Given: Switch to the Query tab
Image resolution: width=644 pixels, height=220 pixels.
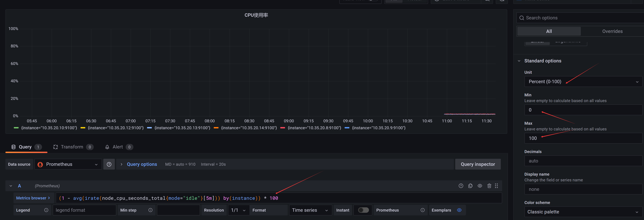Looking at the screenshot, I should tap(26, 147).
